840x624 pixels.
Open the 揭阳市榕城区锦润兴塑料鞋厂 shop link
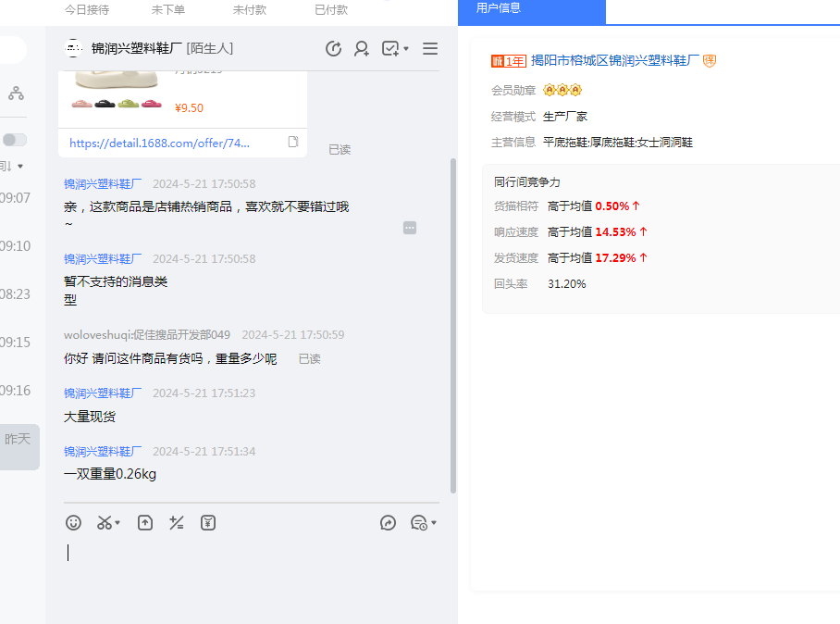tap(614, 60)
